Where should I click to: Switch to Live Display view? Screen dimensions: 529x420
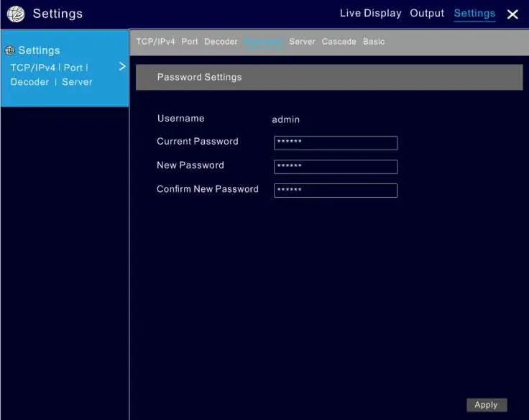[370, 13]
